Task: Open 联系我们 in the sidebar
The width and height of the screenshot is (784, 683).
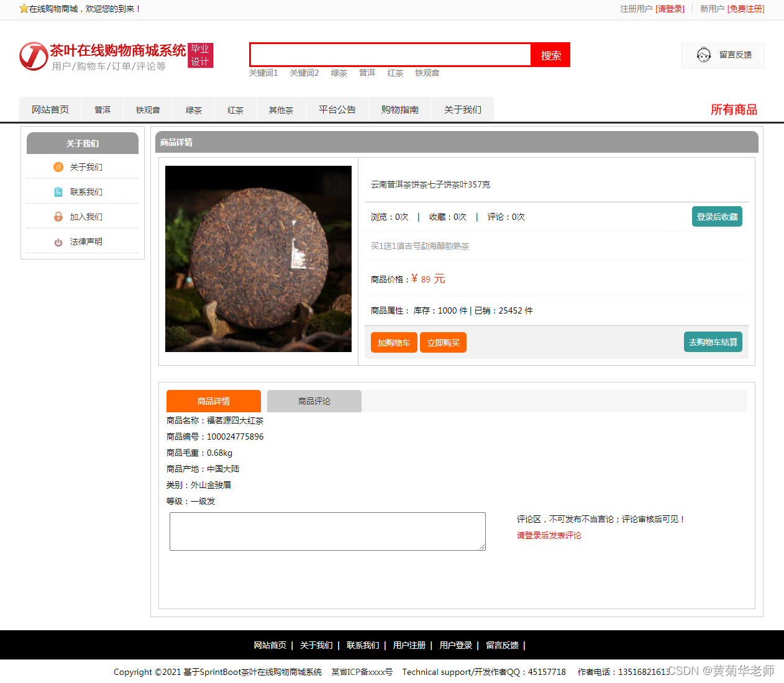Action: click(x=86, y=192)
